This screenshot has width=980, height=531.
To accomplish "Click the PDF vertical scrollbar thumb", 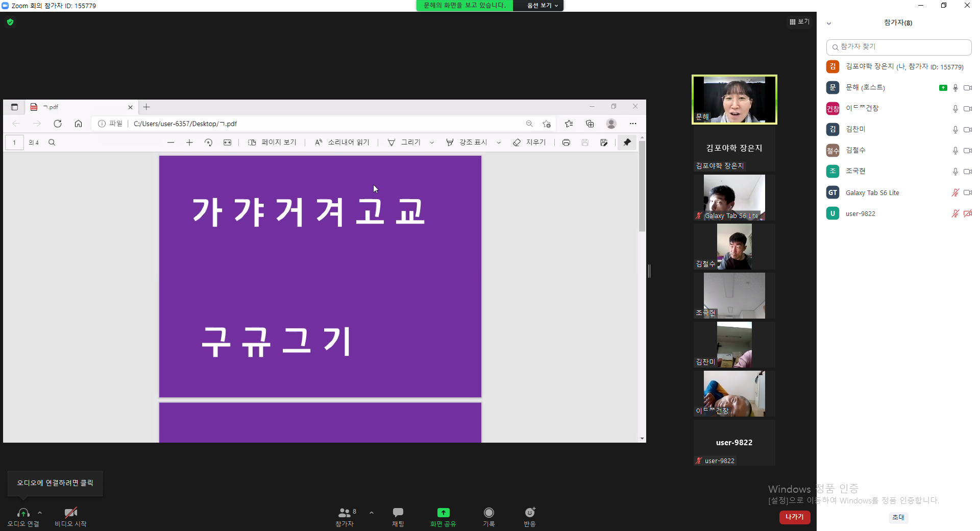I will point(642,186).
